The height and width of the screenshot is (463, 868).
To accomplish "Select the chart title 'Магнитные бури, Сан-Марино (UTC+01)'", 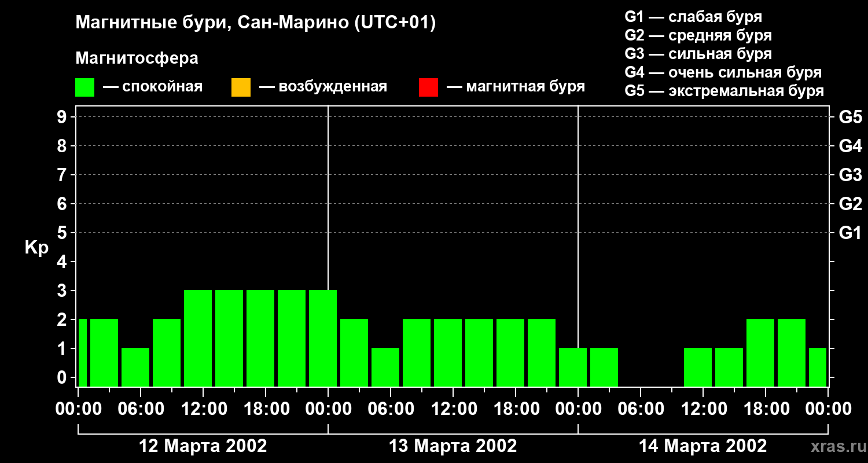I will coord(255,23).
